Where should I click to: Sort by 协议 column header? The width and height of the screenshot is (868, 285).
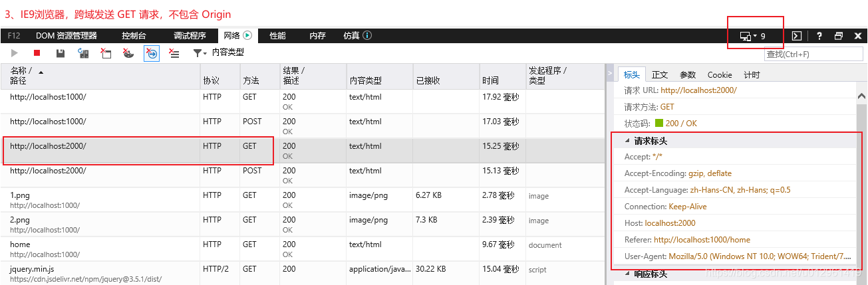point(220,75)
